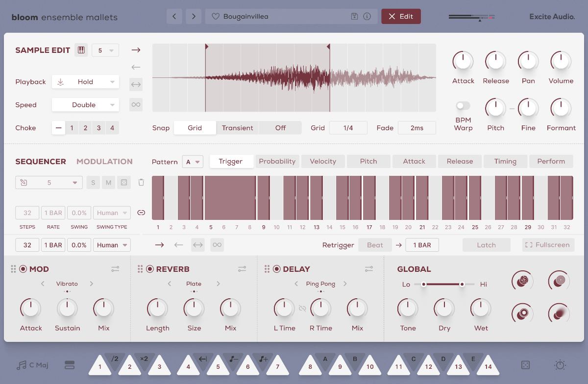Open the timer icon in bottom bar

point(560,365)
